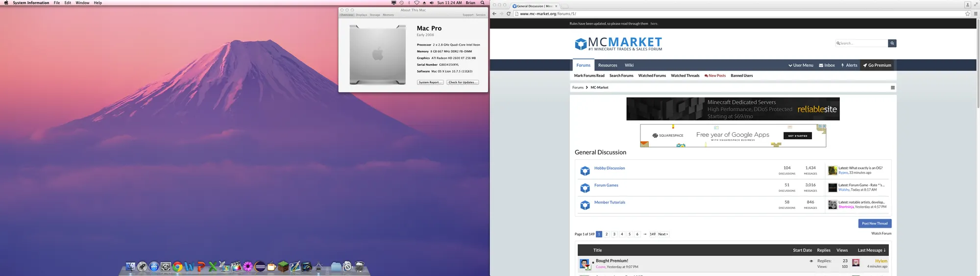Bookmark page with the star icon
This screenshot has width=980, height=276.
pos(968,14)
